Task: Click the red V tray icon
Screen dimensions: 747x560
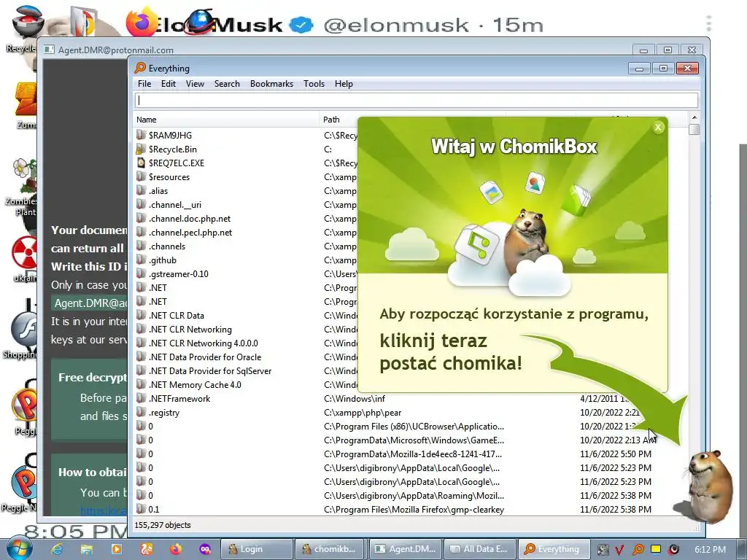Action: tap(619, 550)
